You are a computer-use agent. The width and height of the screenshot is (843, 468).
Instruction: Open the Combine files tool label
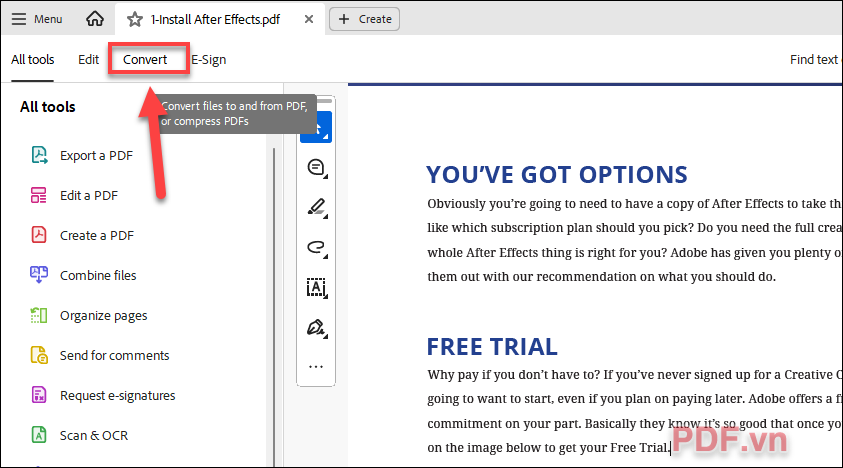[98, 275]
